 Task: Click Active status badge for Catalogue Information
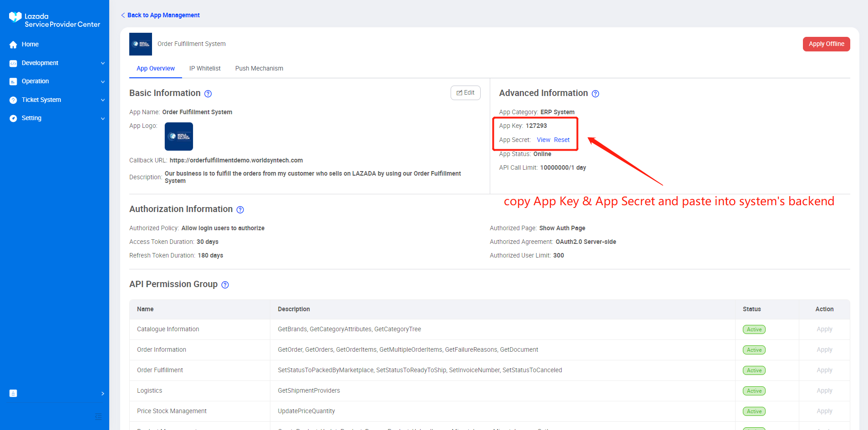point(754,329)
